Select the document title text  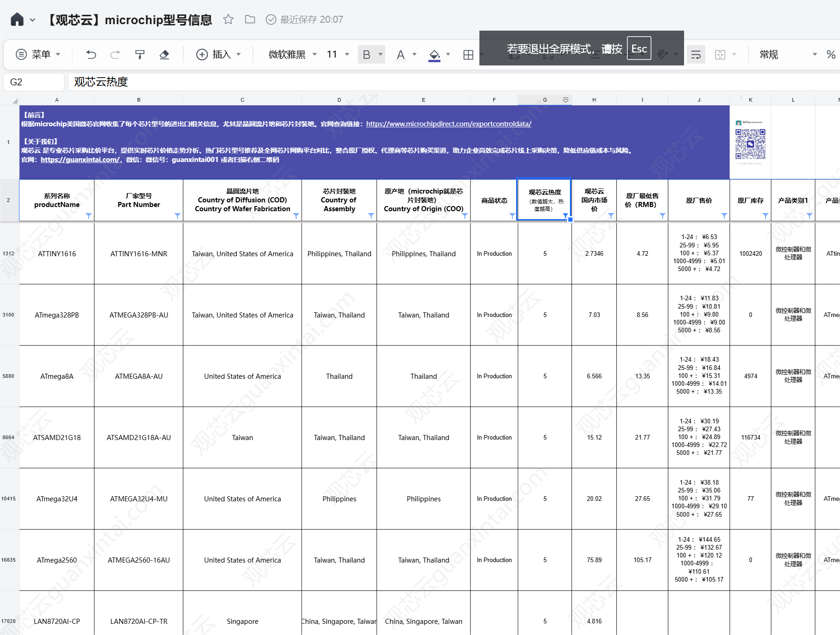tap(129, 20)
